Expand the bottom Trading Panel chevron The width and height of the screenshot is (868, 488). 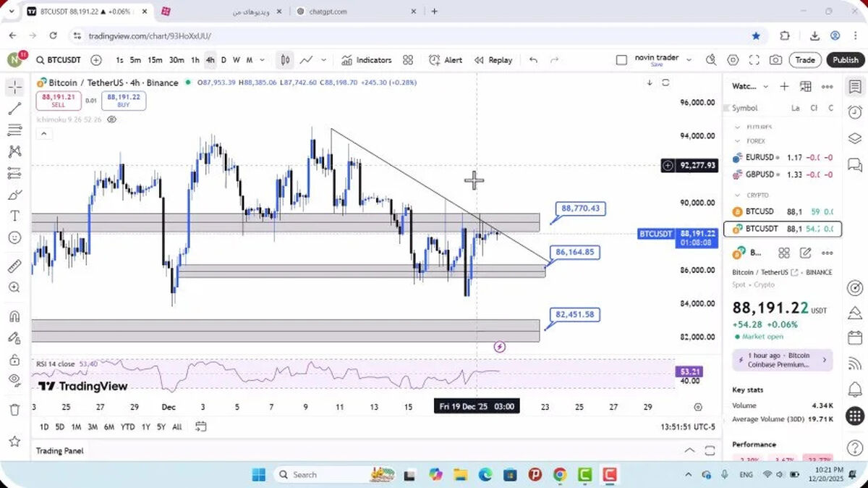coord(689,450)
